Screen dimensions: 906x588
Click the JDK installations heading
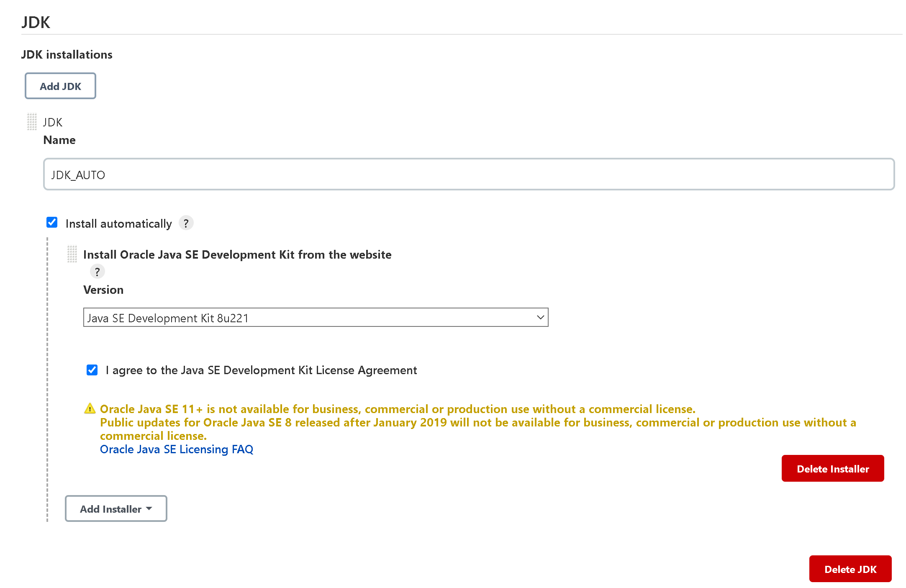click(67, 54)
